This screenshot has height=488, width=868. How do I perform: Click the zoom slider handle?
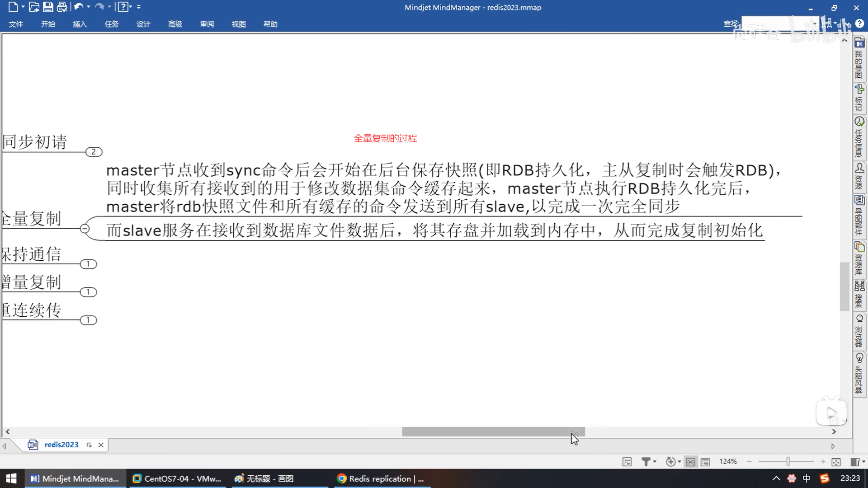point(788,461)
